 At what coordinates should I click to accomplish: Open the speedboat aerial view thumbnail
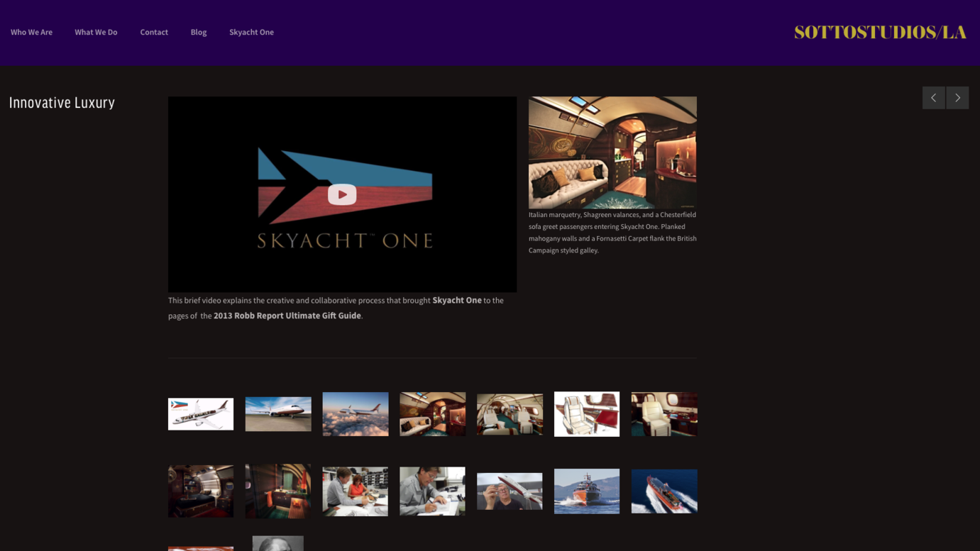pos(664,491)
